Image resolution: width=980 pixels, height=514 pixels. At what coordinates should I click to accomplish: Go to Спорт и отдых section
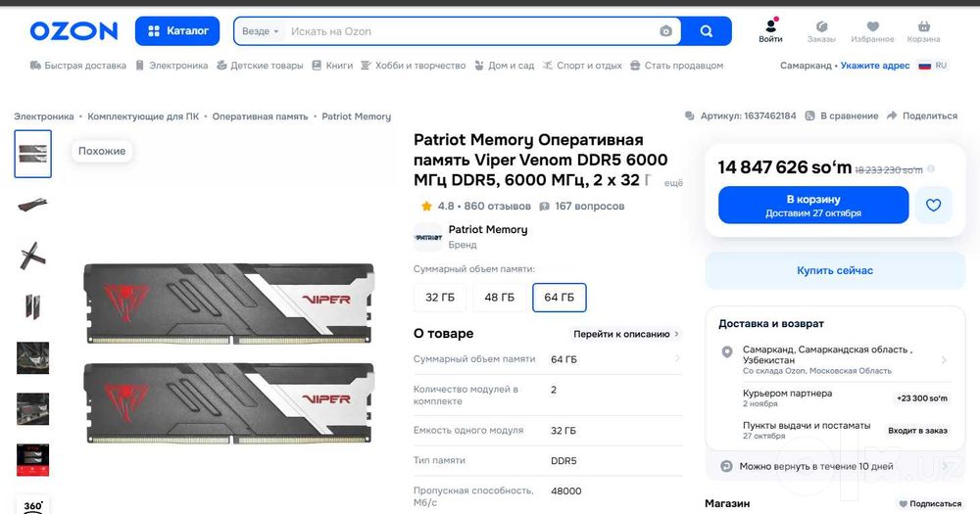point(582,66)
